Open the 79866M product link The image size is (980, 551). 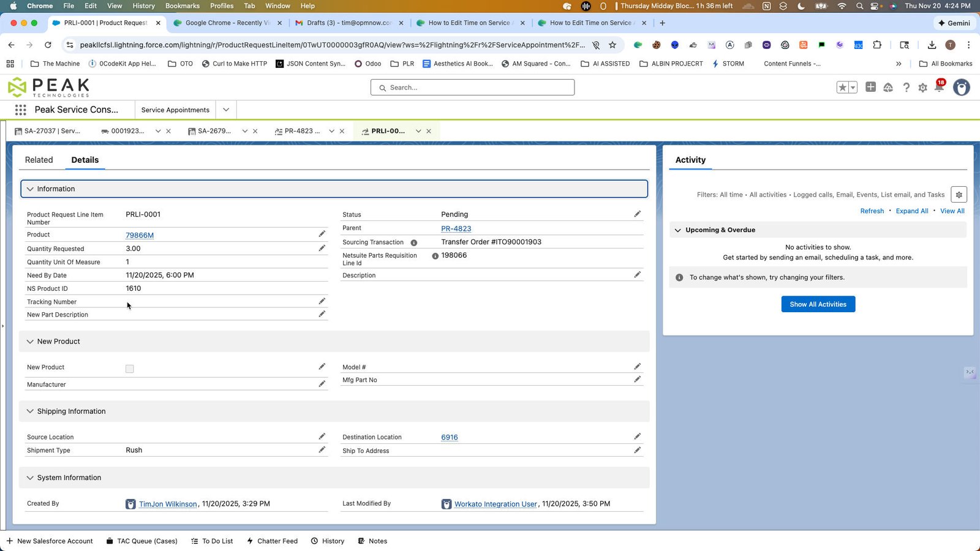(140, 235)
